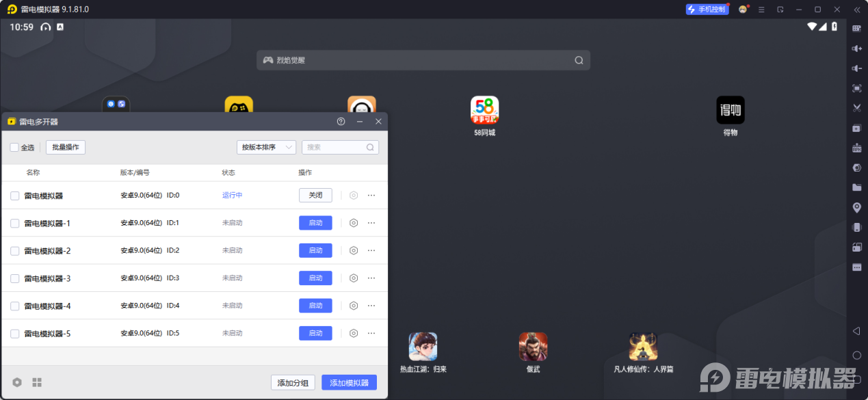The width and height of the screenshot is (868, 400).
Task: Click the 手机控制 button in title bar
Action: click(707, 10)
